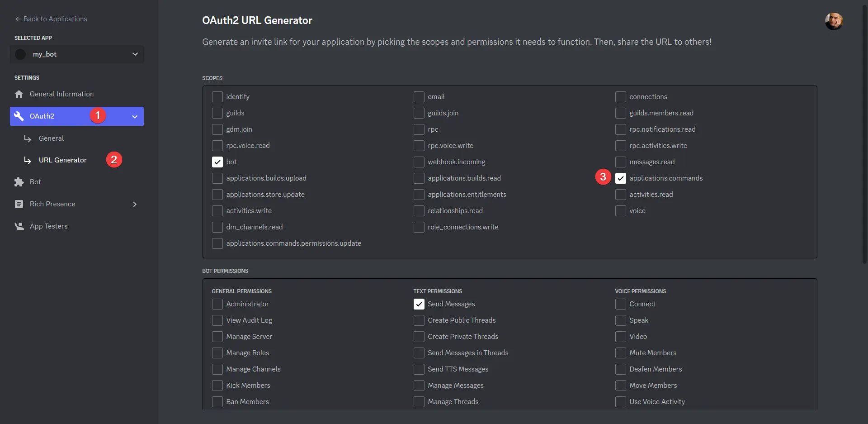Click the my_bot app avatar circle
Viewport: 868px width, 424px height.
coord(21,54)
